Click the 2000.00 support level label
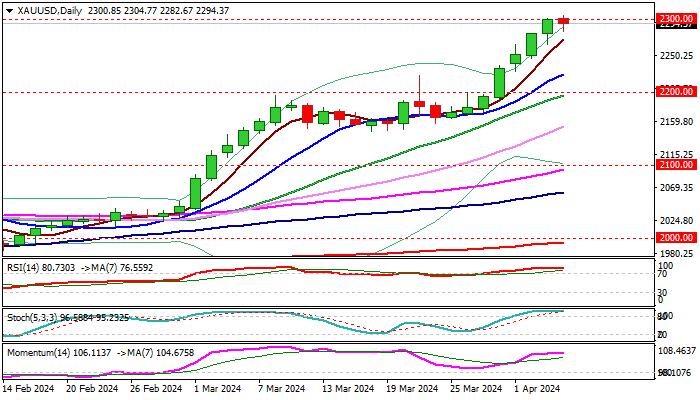Image resolution: width=700 pixels, height=400 pixels. point(676,237)
